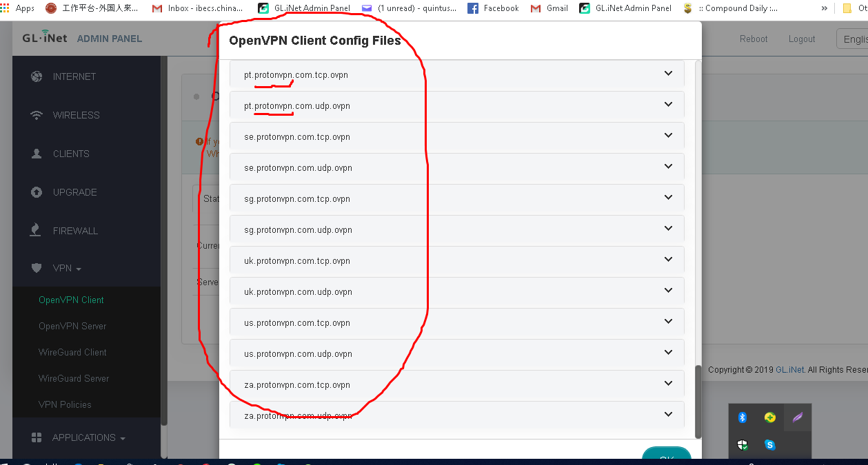The height and width of the screenshot is (465, 868).
Task: Click the Logout link
Action: [801, 39]
